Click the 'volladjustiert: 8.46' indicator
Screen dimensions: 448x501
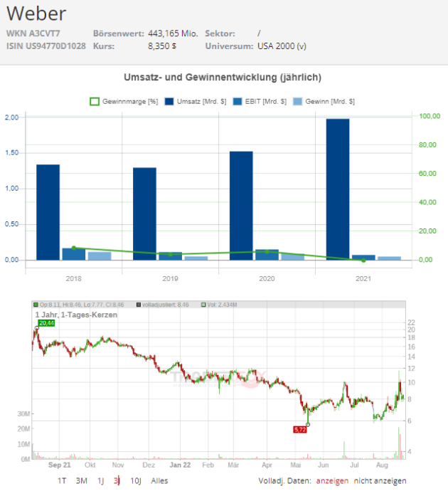163,305
